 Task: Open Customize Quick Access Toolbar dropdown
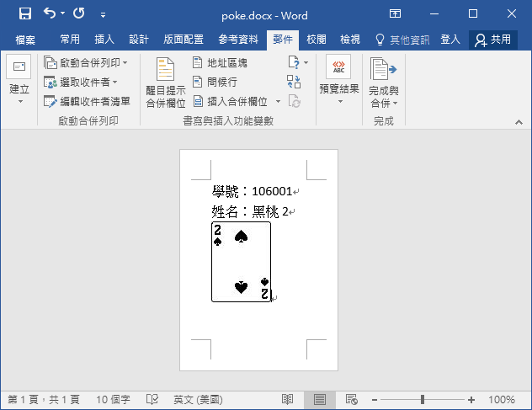pos(103,14)
